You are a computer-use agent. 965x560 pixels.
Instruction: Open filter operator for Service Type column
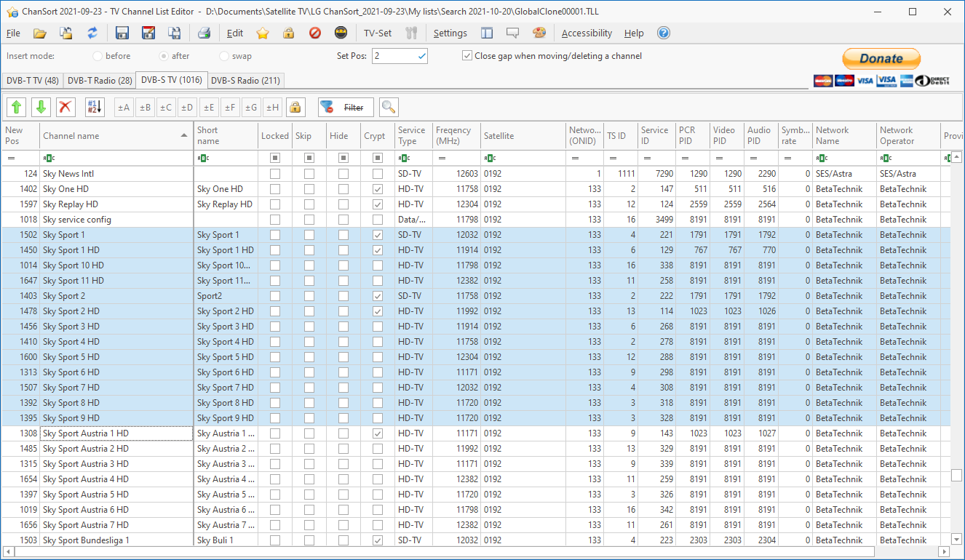[x=404, y=158]
